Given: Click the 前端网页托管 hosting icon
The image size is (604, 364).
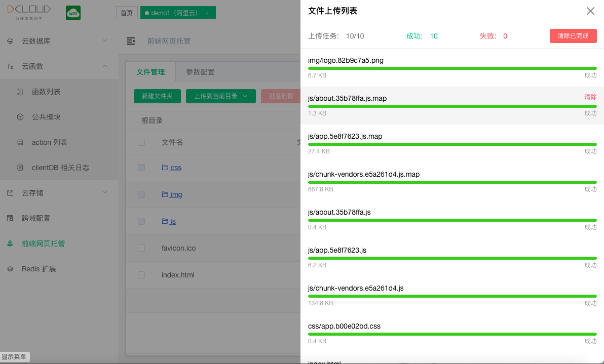Looking at the screenshot, I should click(x=11, y=244).
